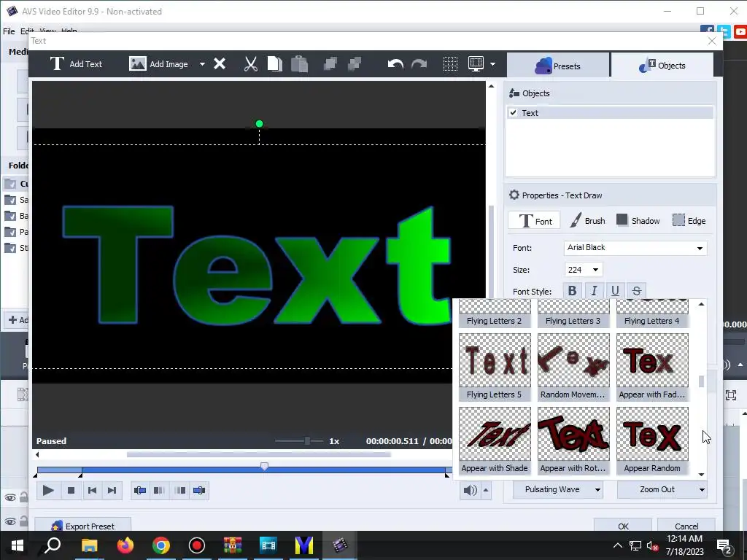Viewport: 747px width, 560px height.
Task: Play the text preview
Action: coord(48,490)
